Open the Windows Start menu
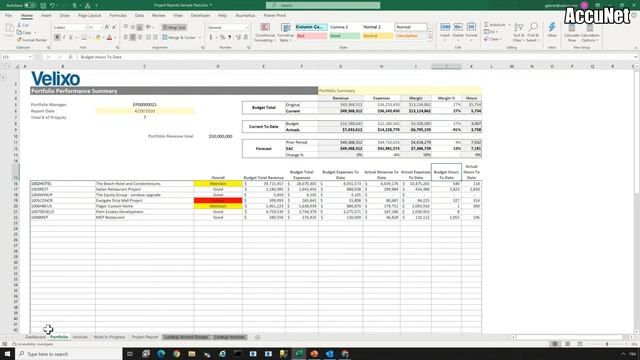The image size is (640, 360). (7, 354)
